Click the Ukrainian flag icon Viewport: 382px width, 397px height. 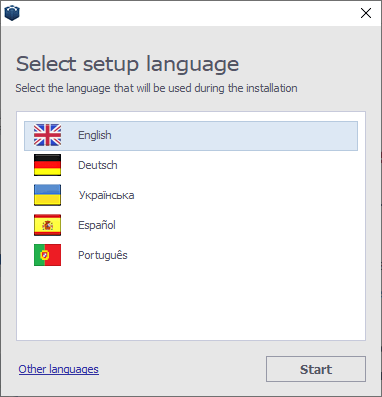[47, 195]
